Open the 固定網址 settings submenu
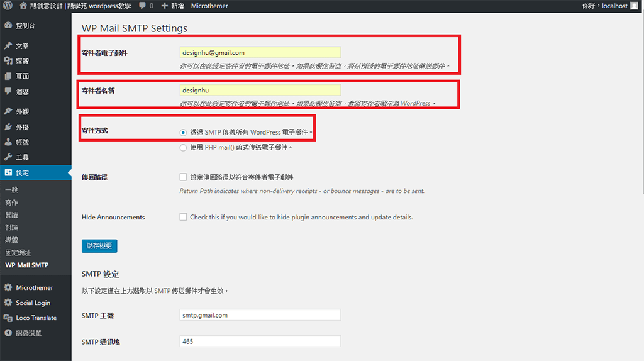 [18, 253]
